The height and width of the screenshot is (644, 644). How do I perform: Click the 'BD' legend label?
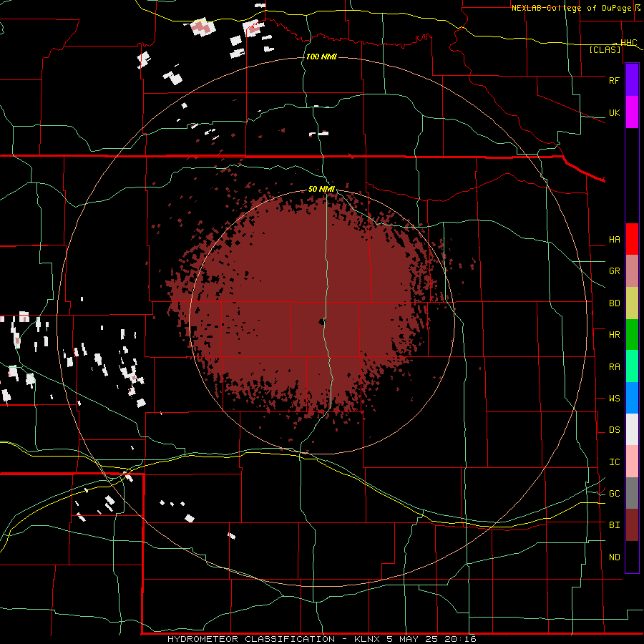pos(614,303)
